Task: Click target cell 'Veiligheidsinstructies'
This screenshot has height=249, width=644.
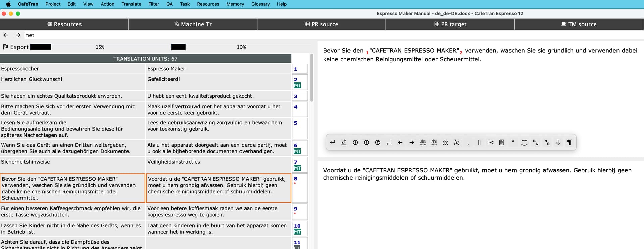Action: coord(219,165)
